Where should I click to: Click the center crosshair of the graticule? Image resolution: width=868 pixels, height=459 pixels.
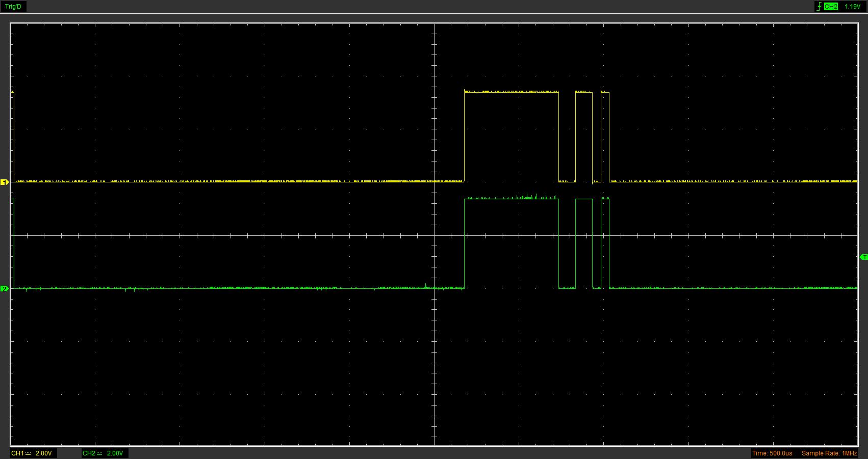[435, 235]
